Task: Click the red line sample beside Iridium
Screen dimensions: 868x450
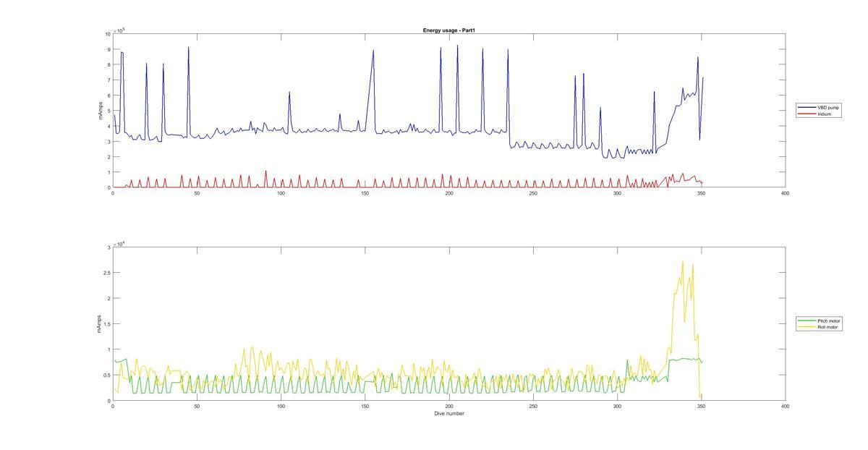Action: [807, 114]
